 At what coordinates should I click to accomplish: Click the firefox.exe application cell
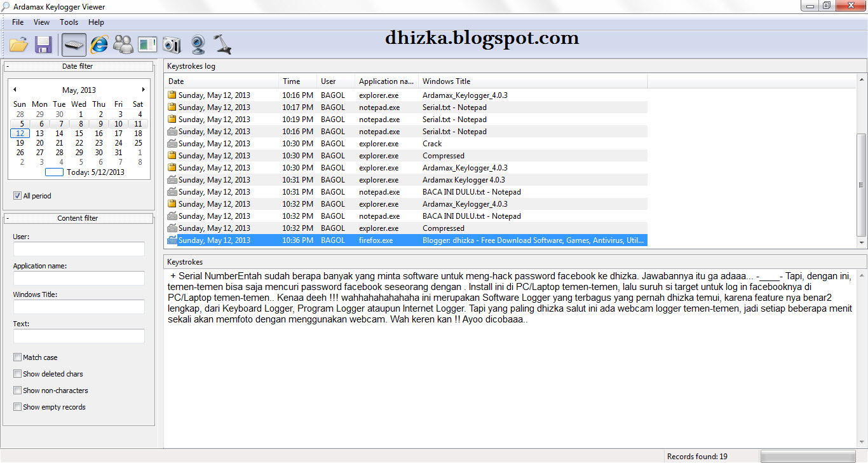point(376,240)
